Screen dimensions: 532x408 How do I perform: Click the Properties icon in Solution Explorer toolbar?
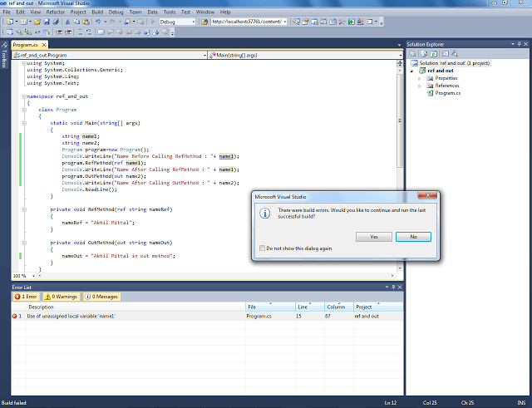(412, 53)
